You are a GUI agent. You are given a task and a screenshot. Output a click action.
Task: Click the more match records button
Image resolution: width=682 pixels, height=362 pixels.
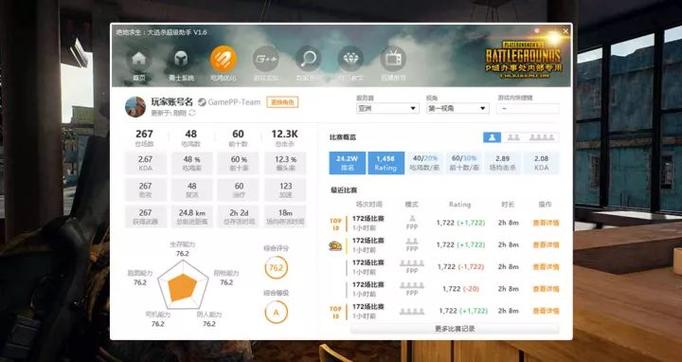click(455, 329)
